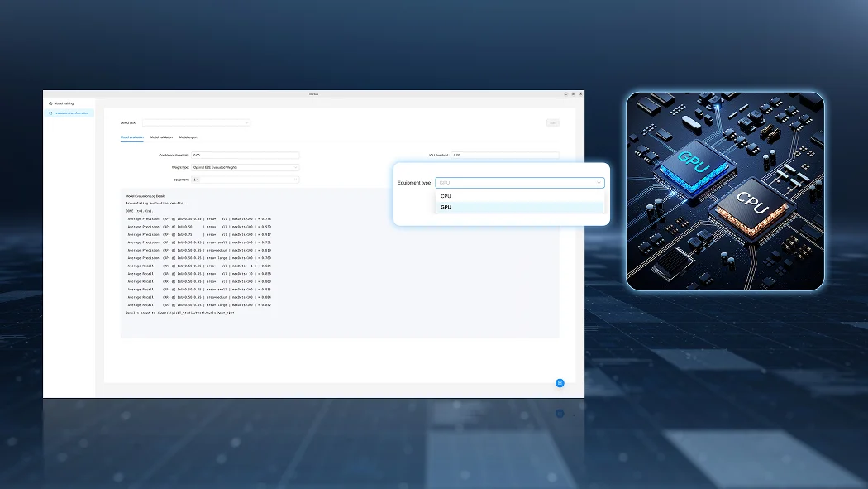The image size is (868, 489).
Task: Open the Select task dropdown
Action: [196, 123]
